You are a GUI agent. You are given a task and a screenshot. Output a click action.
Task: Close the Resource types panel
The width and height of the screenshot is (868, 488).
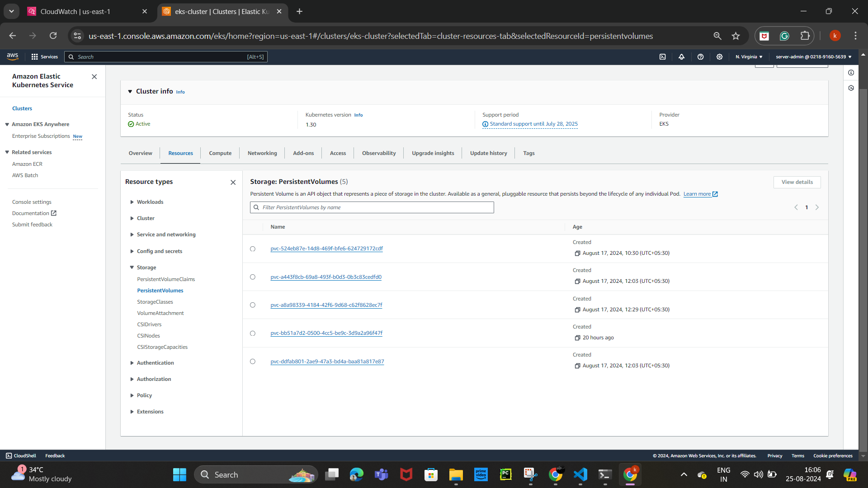click(233, 183)
